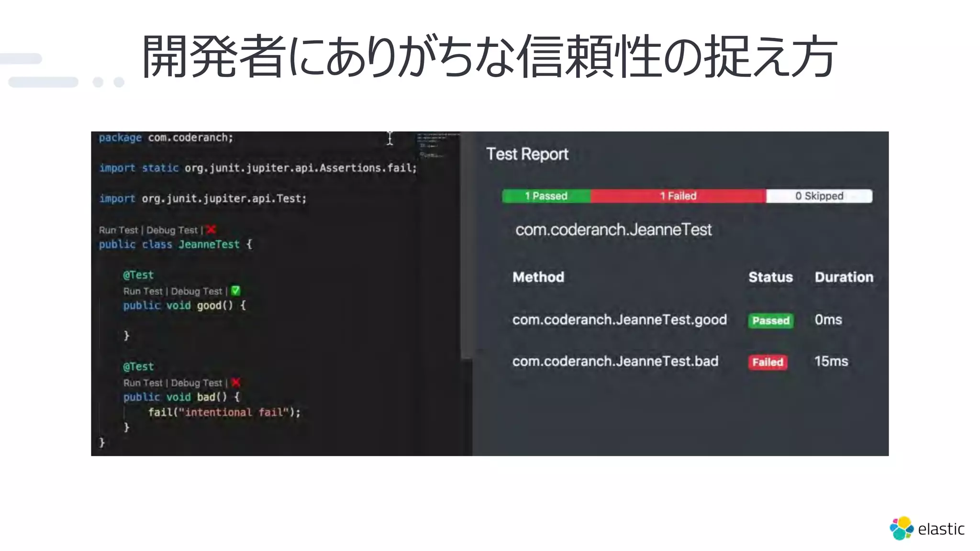
Task: Click the Status column header
Action: click(770, 277)
